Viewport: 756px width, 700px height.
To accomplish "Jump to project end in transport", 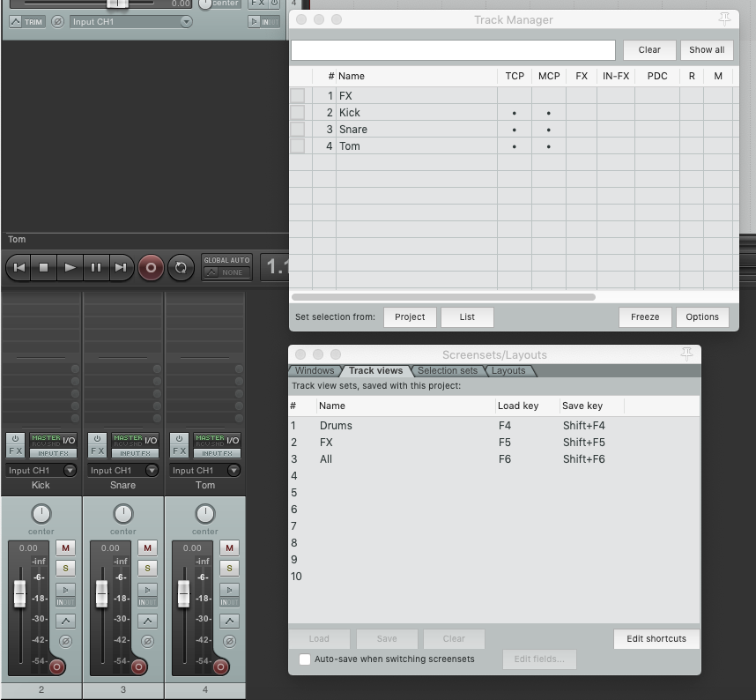I will [x=121, y=267].
